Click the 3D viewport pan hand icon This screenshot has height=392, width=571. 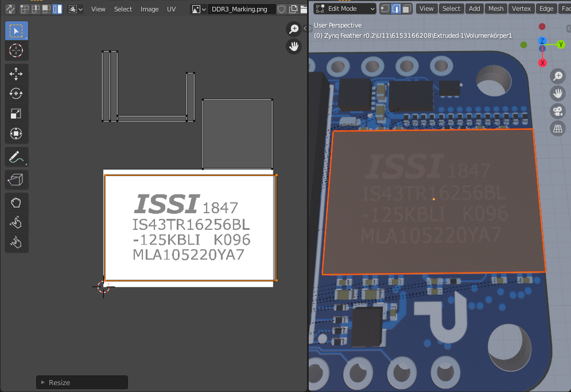[x=558, y=94]
